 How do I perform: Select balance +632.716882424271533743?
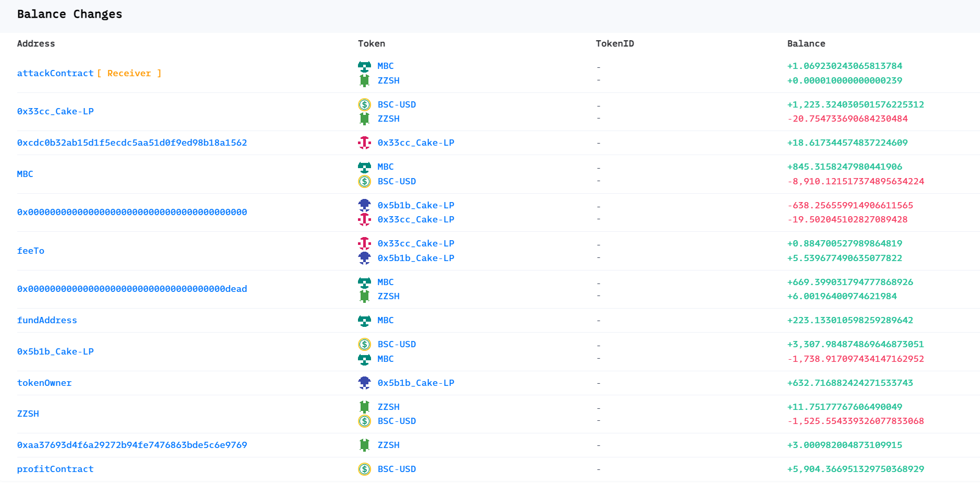[x=850, y=383]
